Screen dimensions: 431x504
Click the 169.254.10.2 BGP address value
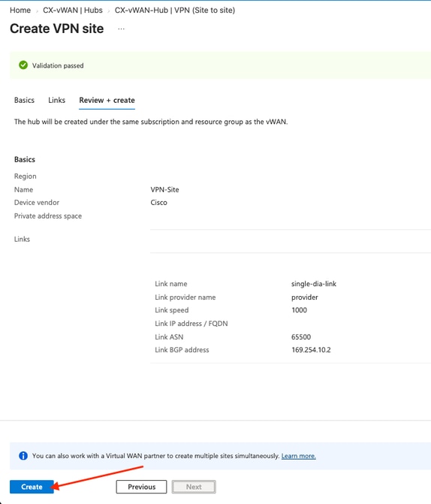pyautogui.click(x=311, y=350)
